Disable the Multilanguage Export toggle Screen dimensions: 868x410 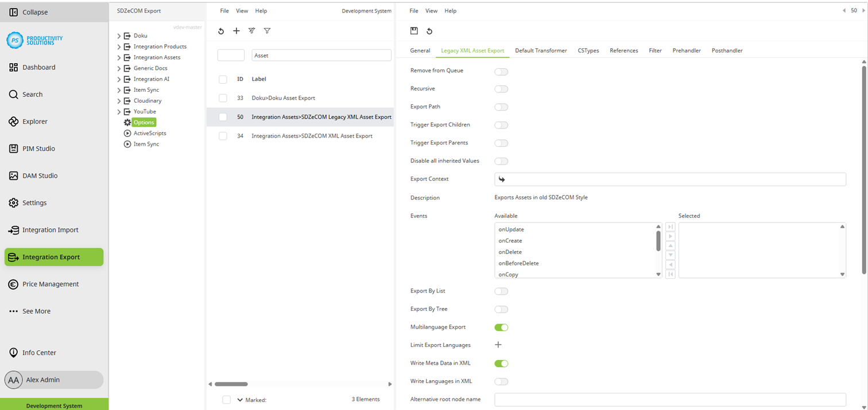[x=501, y=327]
